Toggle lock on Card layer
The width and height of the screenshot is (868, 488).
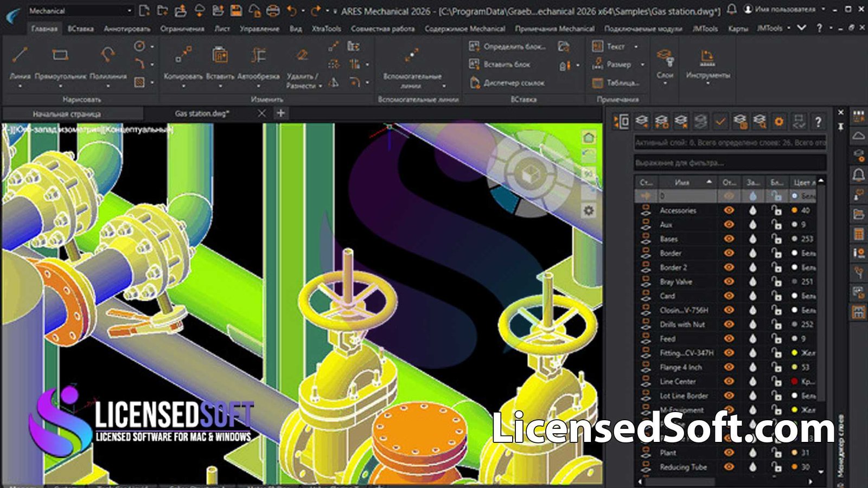777,296
